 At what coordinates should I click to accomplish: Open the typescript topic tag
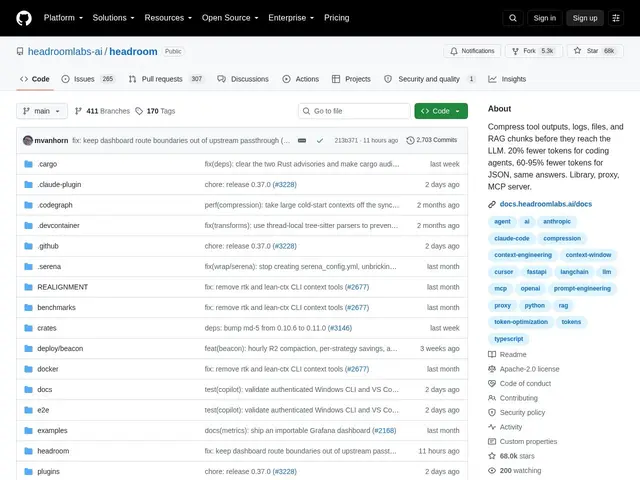click(x=509, y=339)
